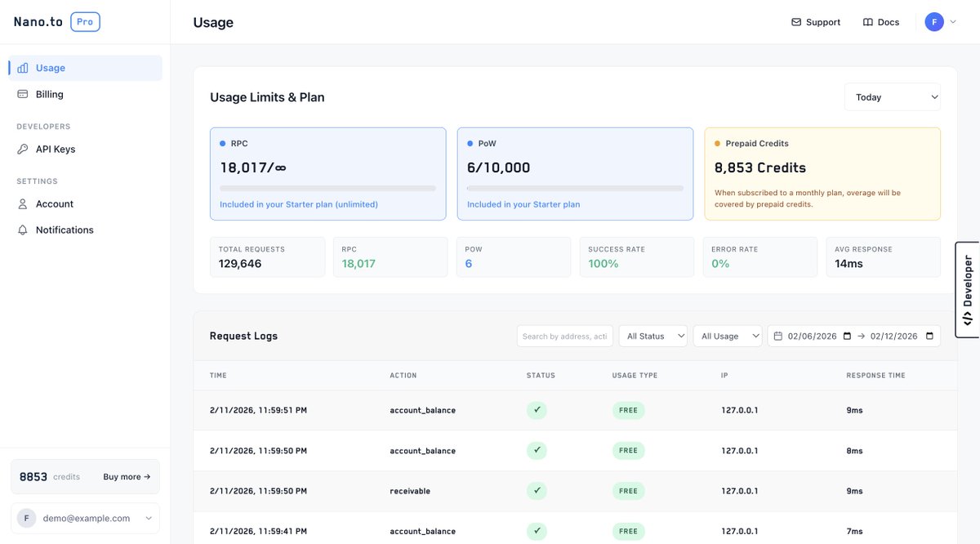
Task: Click status checkmark for 11:59:41 PM row
Action: [537, 531]
